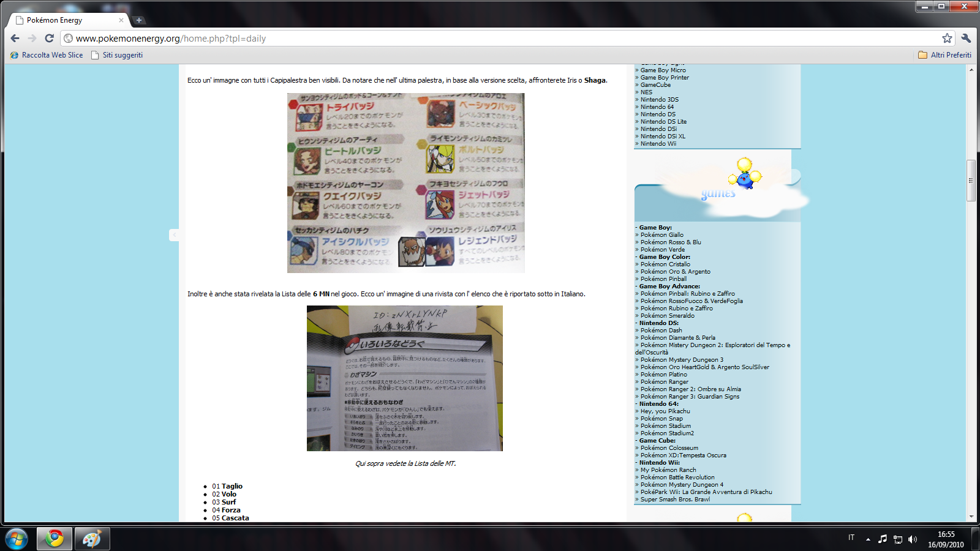
Task: Open the Siti suggeriti bookmark
Action: pyautogui.click(x=116, y=55)
